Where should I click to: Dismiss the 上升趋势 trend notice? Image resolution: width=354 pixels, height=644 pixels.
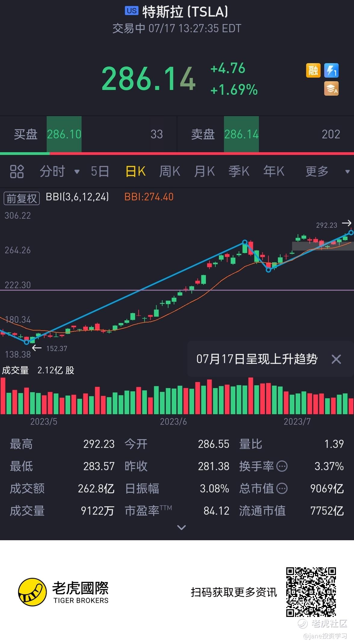(336, 359)
